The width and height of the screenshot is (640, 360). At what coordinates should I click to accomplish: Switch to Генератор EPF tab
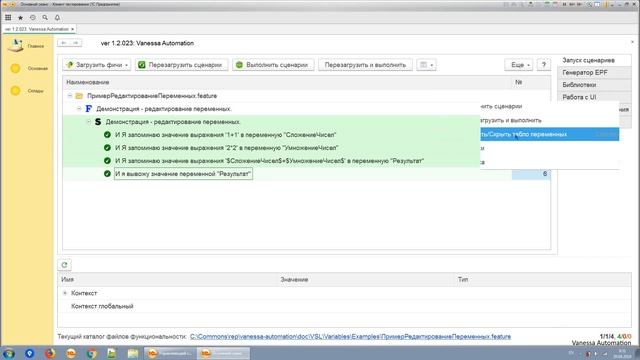594,73
